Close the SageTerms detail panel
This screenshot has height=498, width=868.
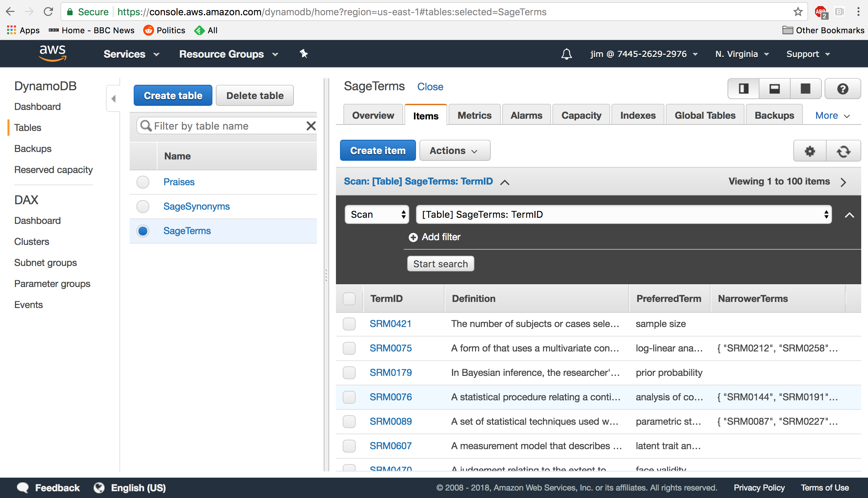pyautogui.click(x=430, y=87)
